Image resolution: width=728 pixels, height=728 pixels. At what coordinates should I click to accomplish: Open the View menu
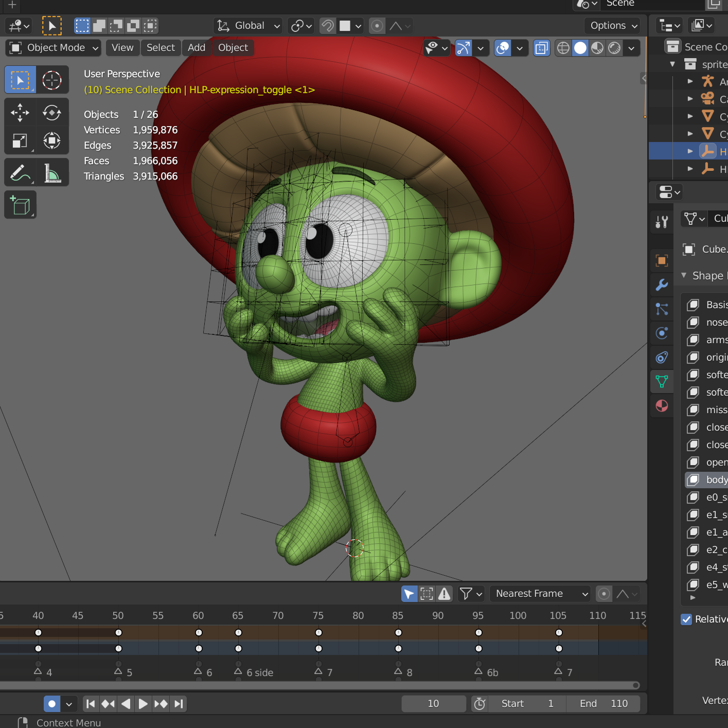pyautogui.click(x=122, y=48)
